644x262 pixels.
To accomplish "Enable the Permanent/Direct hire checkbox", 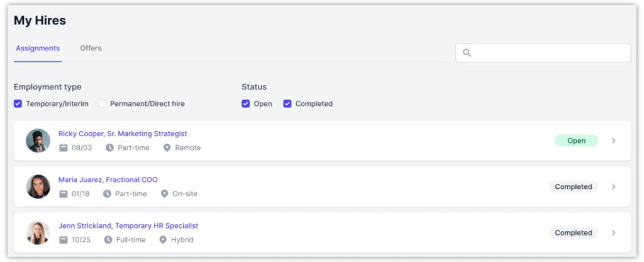I will point(102,104).
